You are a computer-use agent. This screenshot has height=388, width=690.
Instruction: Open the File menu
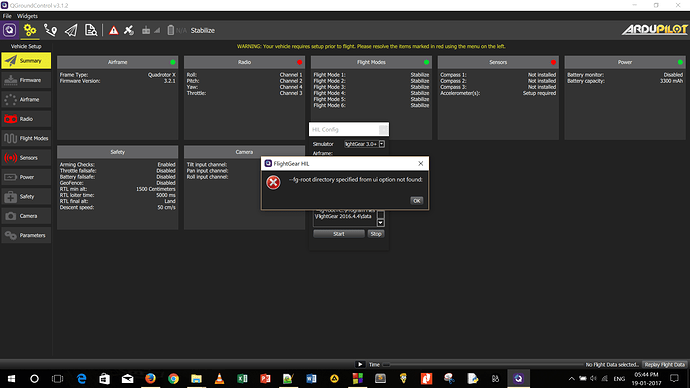pos(7,16)
